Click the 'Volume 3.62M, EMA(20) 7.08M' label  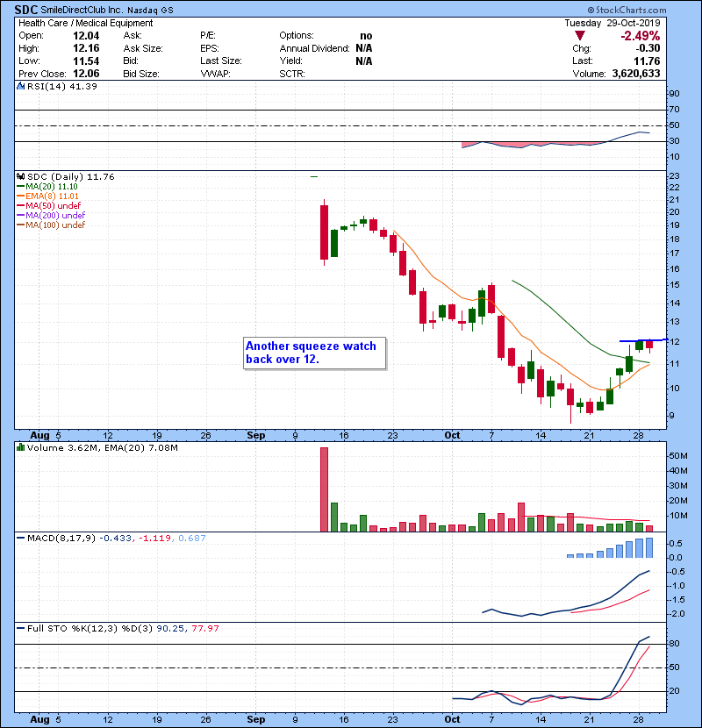coord(102,447)
